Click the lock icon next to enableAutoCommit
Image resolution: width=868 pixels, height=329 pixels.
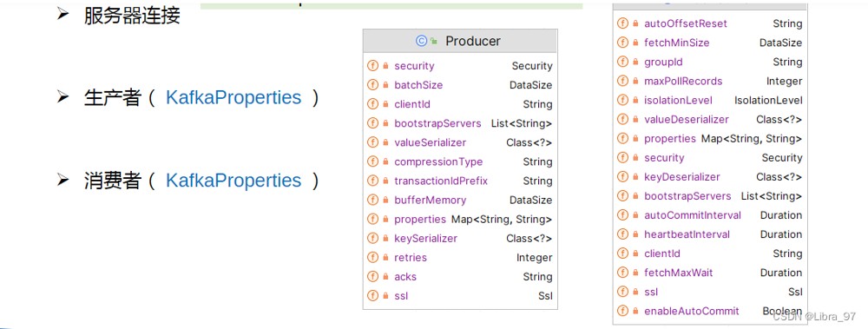point(635,312)
